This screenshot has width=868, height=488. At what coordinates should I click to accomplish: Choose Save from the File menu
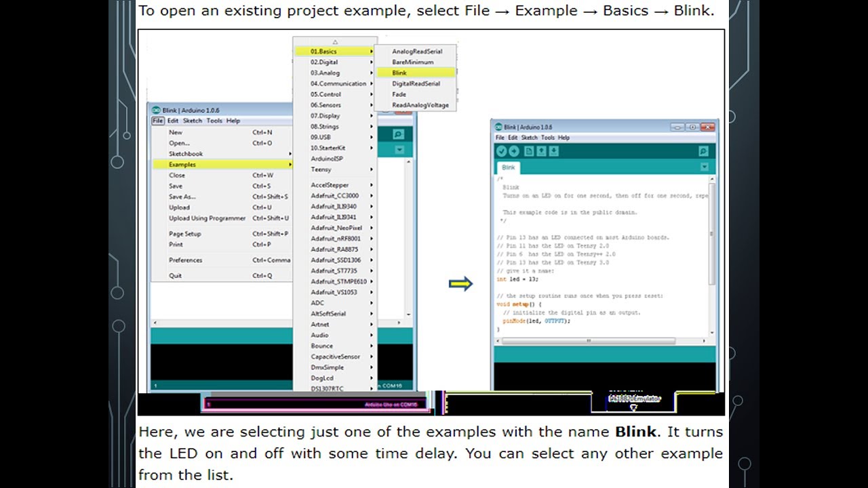point(222,186)
